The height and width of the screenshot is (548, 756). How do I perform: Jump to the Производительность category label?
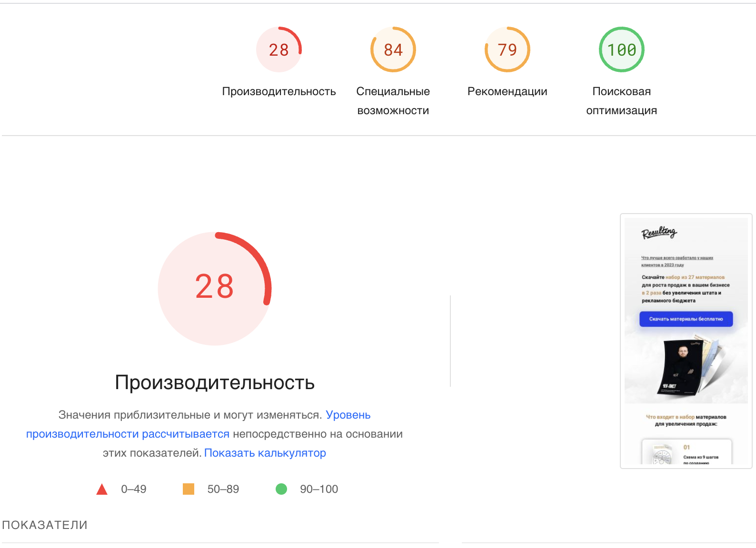pyautogui.click(x=279, y=91)
